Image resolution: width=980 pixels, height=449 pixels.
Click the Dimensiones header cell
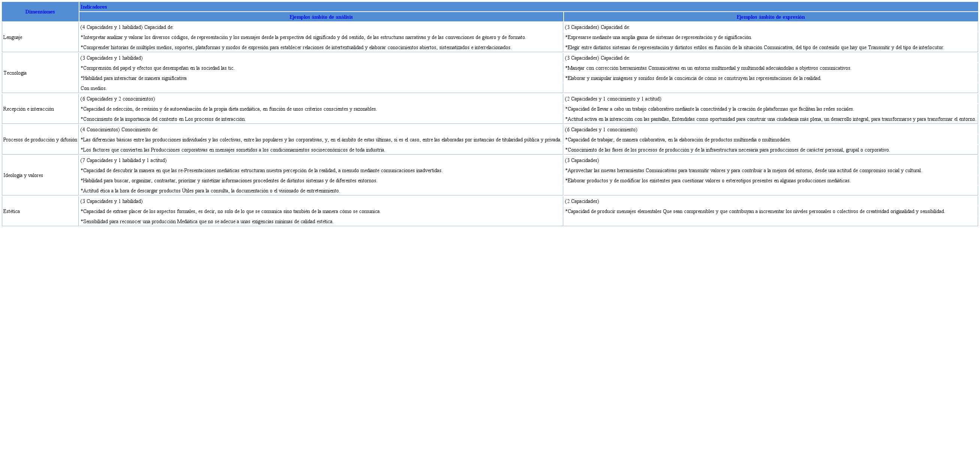[x=40, y=12]
